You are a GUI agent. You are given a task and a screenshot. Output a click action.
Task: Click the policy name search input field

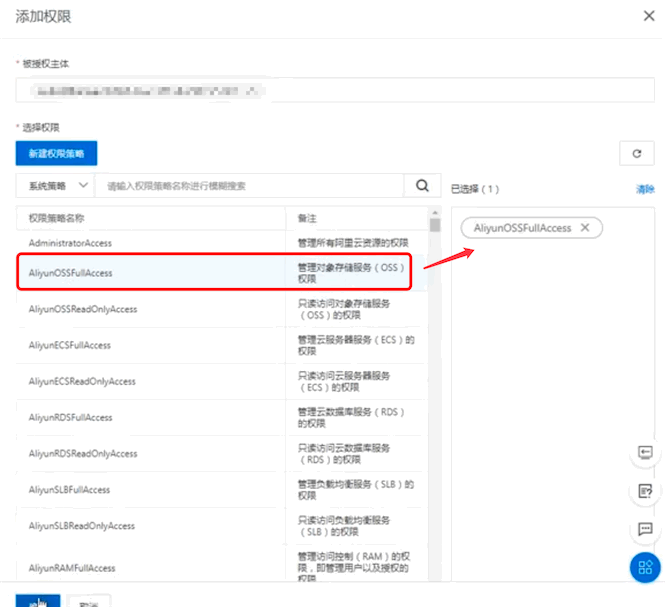point(249,185)
